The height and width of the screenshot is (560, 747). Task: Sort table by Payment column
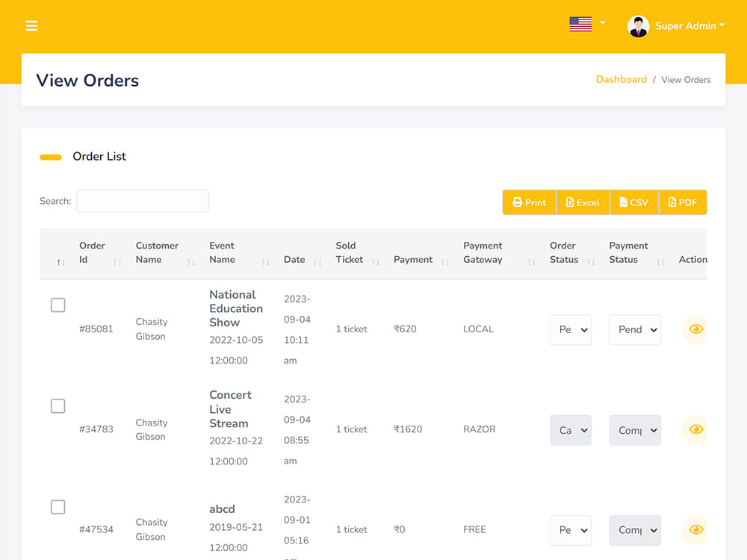pyautogui.click(x=445, y=262)
